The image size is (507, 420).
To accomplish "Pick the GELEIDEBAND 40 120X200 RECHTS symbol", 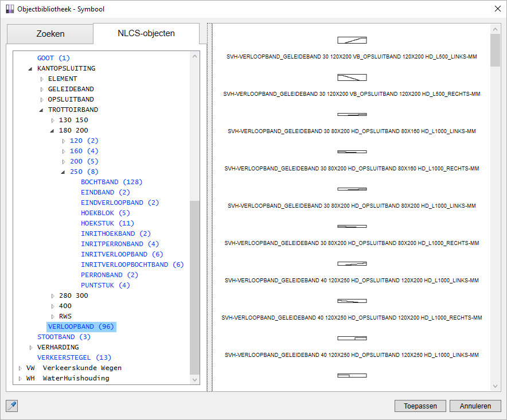I will (352, 301).
